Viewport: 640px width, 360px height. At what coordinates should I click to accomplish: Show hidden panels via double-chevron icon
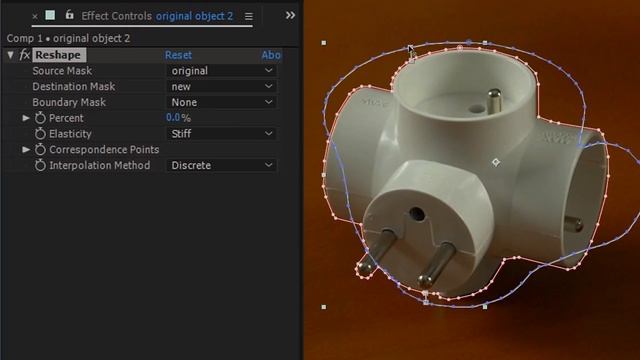point(290,16)
